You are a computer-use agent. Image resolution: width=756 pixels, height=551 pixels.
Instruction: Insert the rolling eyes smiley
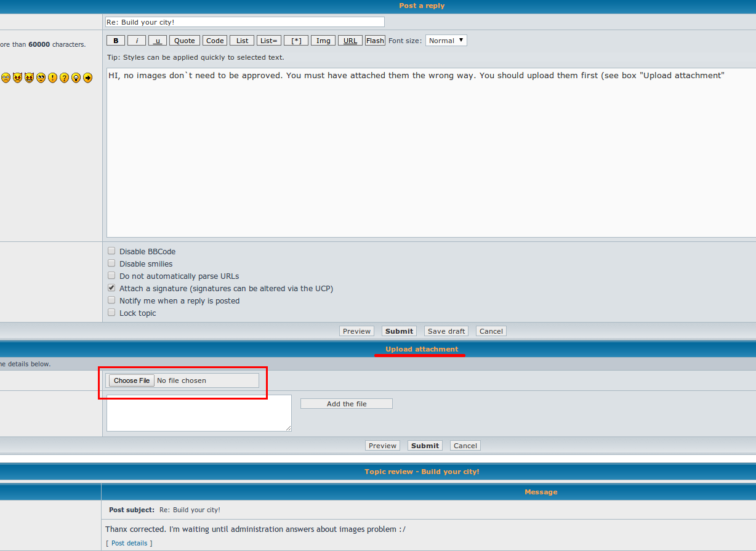pos(41,78)
